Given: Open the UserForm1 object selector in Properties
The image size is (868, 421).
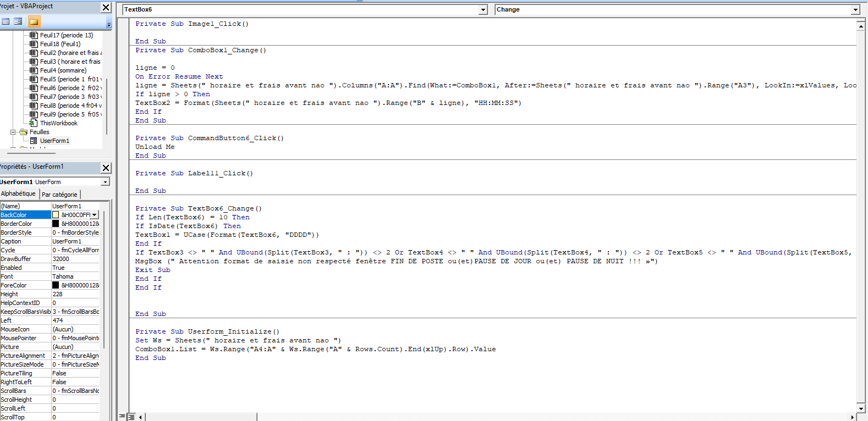Looking at the screenshot, I should pyautogui.click(x=105, y=182).
